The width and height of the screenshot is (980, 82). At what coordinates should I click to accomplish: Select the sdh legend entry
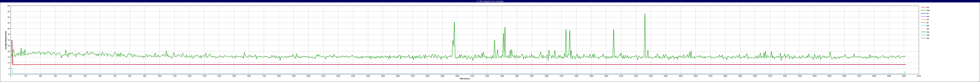[x=925, y=26]
